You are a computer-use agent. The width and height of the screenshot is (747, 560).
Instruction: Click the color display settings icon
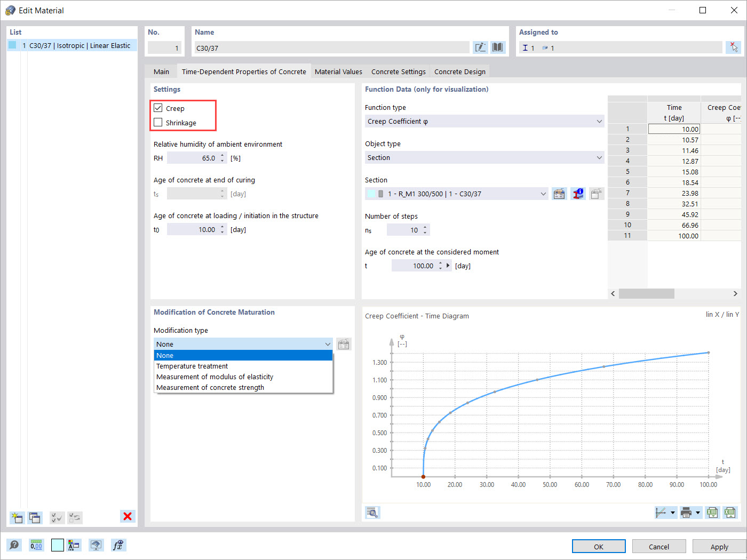tap(74, 545)
